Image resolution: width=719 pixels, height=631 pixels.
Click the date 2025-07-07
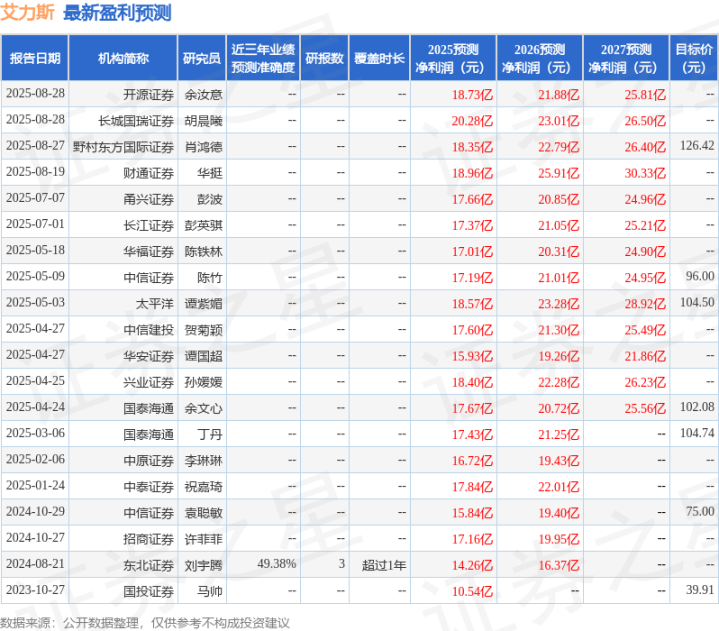(x=35, y=198)
